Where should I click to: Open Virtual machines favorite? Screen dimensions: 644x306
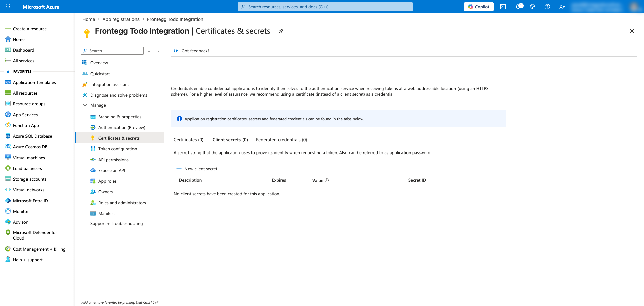point(25,158)
